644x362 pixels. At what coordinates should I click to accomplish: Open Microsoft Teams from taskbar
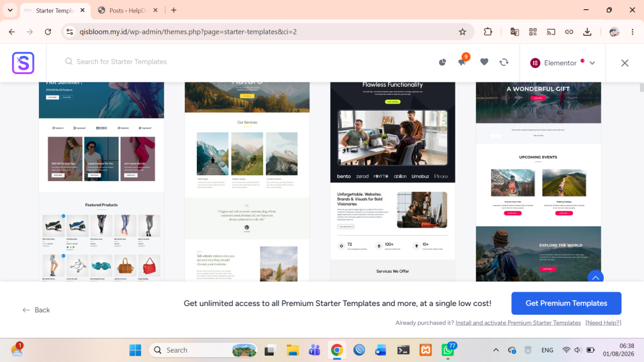pyautogui.click(x=314, y=350)
